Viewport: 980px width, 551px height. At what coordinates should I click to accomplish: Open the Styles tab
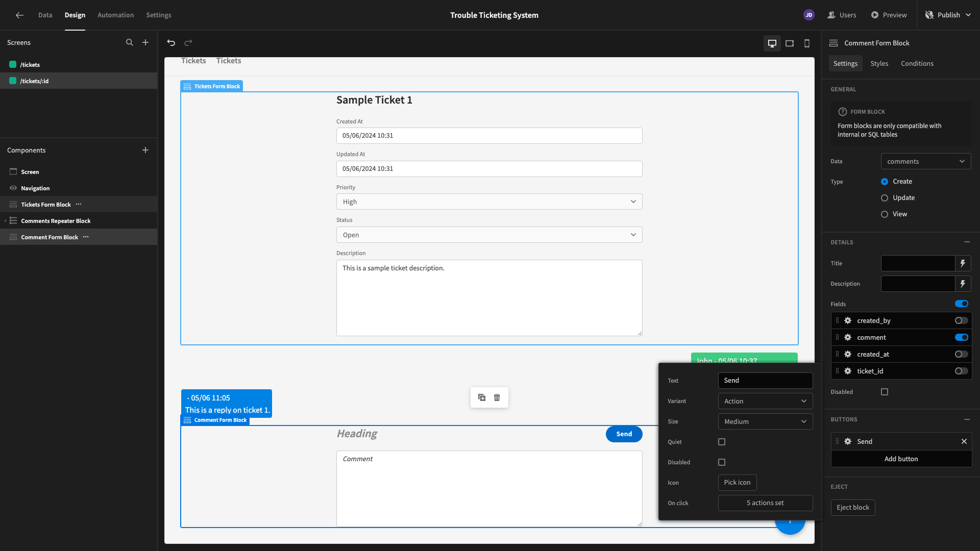pyautogui.click(x=879, y=63)
